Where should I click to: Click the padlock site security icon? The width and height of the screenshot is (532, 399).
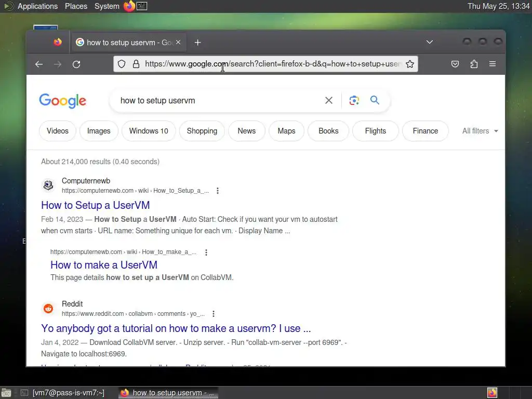point(136,64)
